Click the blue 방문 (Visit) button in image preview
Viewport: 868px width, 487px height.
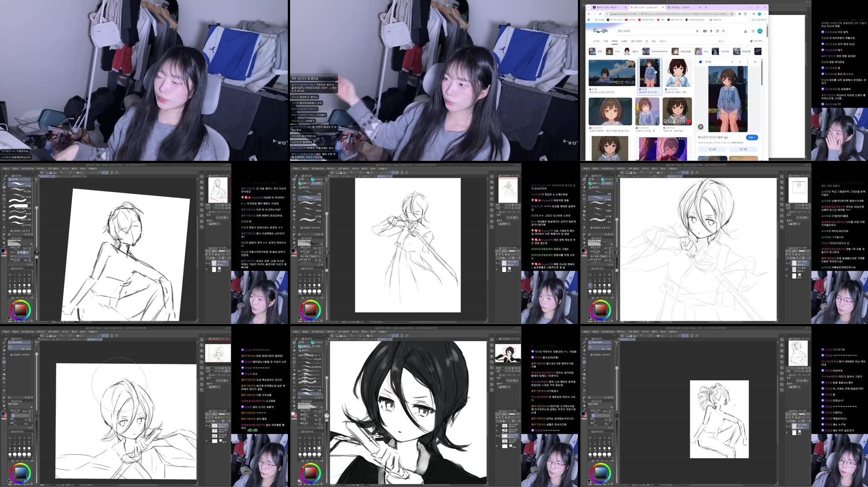tap(752, 138)
